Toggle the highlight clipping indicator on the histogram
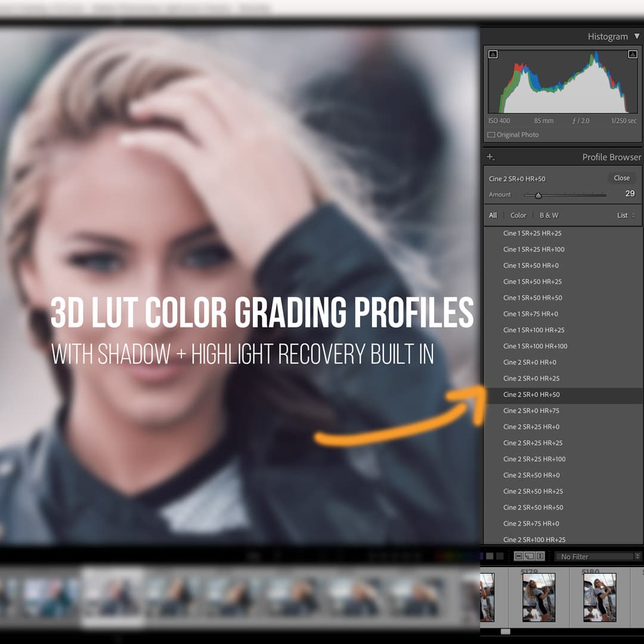Viewport: 644px width, 644px height. 632,54
